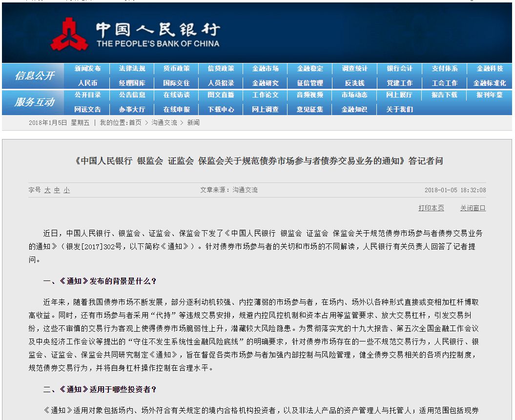Set font size to 中
515x420 pixels.
tap(57, 190)
